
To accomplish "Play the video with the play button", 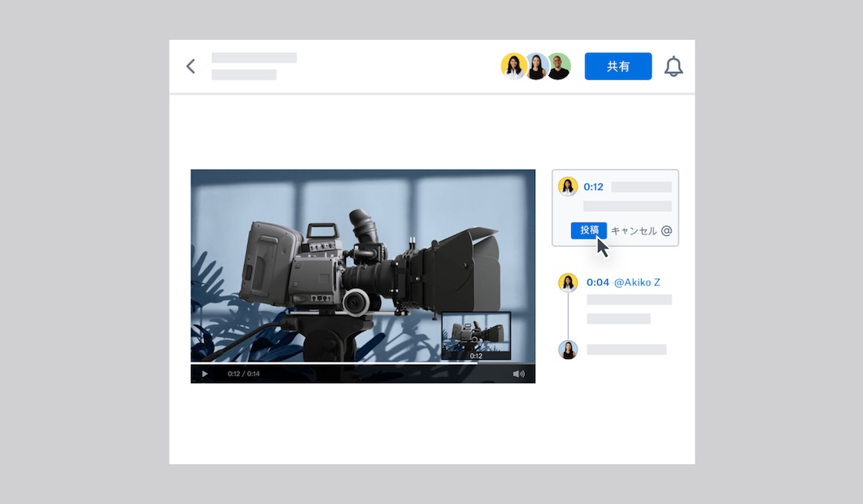I will click(x=205, y=374).
